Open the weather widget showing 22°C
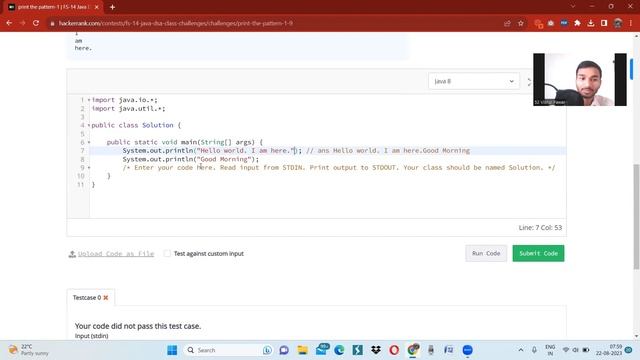The height and width of the screenshot is (360, 640). pyautogui.click(x=29, y=350)
